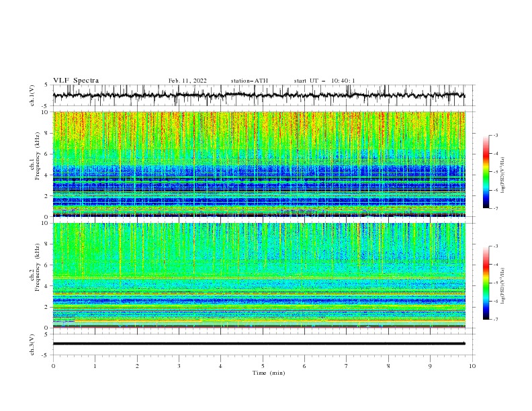Select the ch.2 color bar log(PSD) label
This screenshot has height=411, width=532.
(502, 286)
